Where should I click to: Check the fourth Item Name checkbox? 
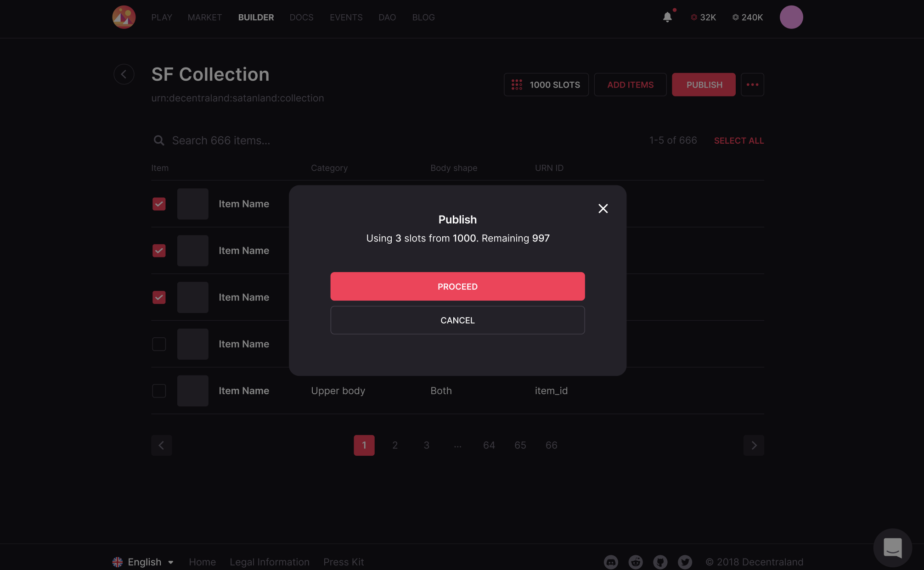click(159, 344)
